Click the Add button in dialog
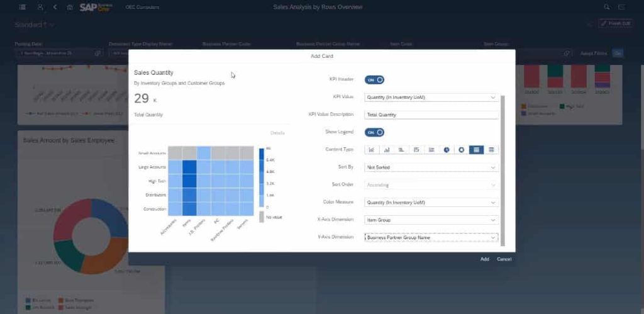Image resolution: width=644 pixels, height=314 pixels. (x=485, y=259)
